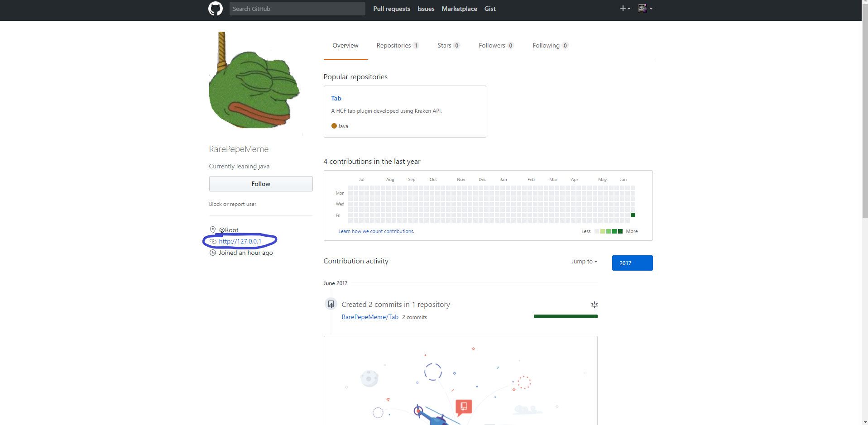Click the page scrollbar up arrow
868x425 pixels.
(x=865, y=3)
